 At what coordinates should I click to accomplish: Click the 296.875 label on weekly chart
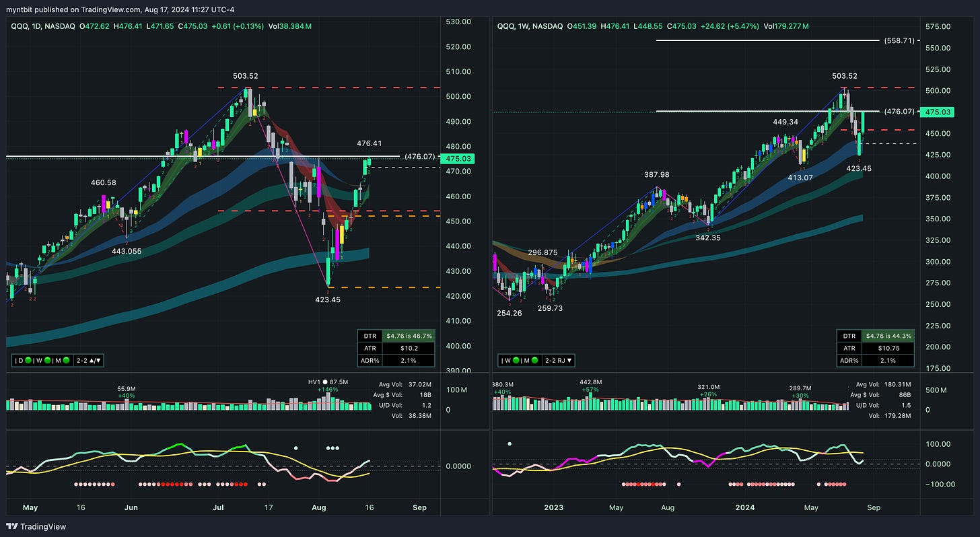point(542,252)
